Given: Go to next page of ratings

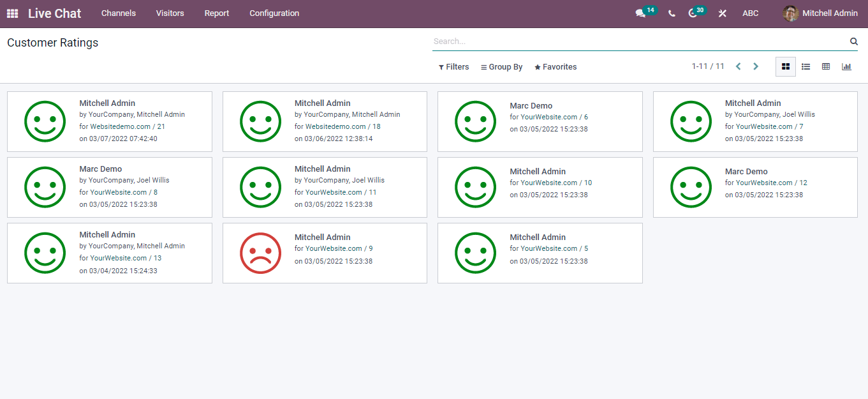Looking at the screenshot, I should pyautogui.click(x=756, y=66).
